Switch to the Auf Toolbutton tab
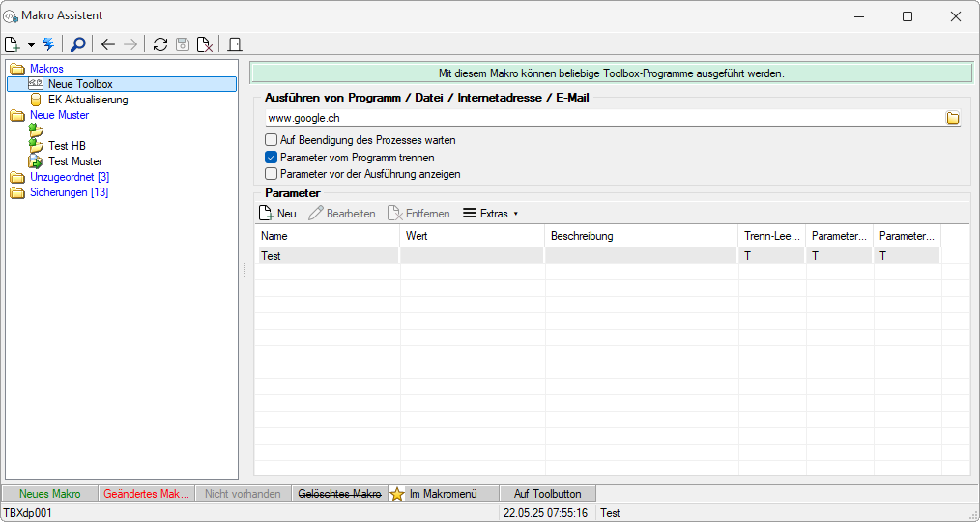The image size is (980, 522). coord(547,494)
